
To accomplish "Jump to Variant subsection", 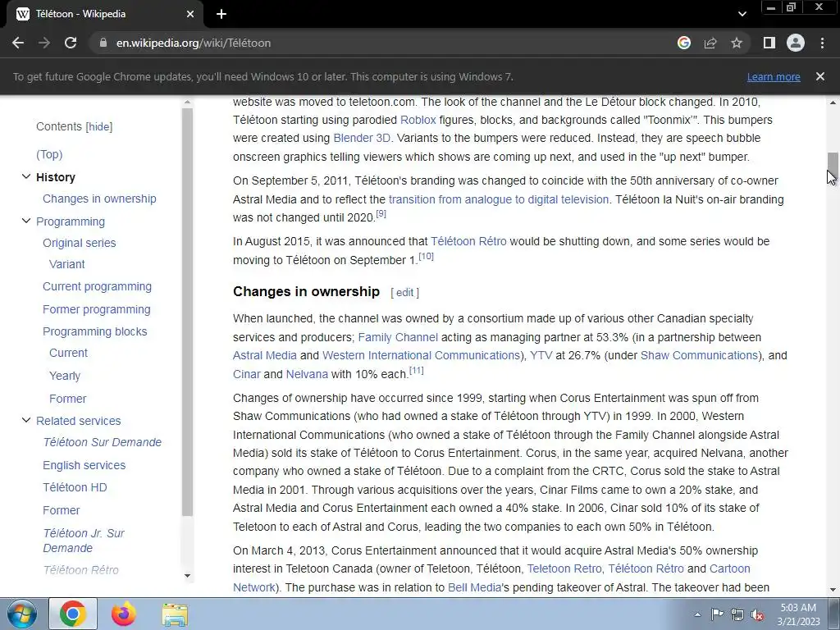I will (x=67, y=265).
